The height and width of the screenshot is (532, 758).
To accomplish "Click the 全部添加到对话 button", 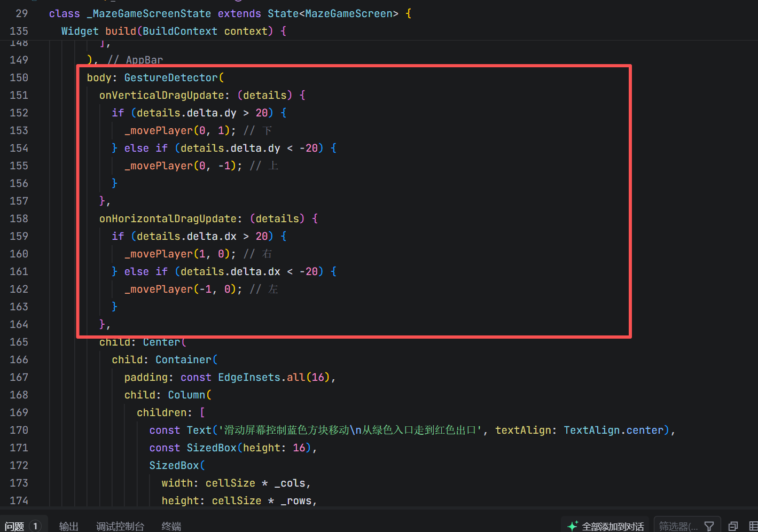I will coord(605,526).
